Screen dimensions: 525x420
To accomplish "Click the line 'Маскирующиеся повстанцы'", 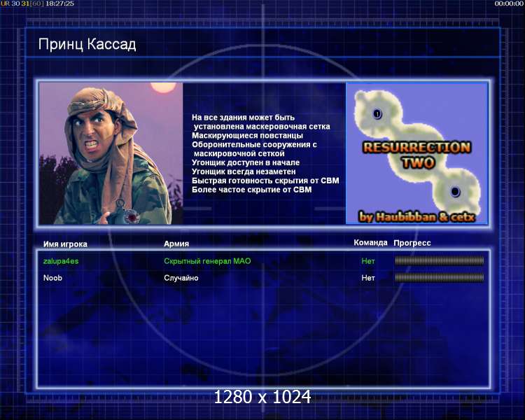I will [247, 136].
